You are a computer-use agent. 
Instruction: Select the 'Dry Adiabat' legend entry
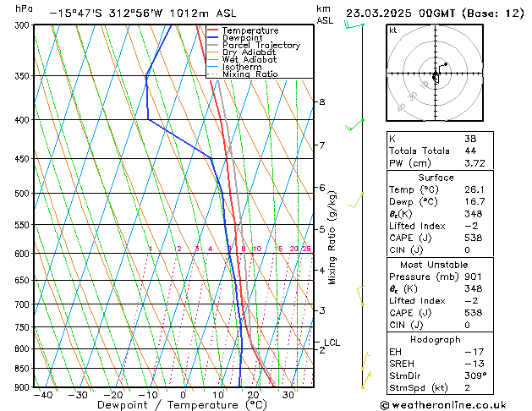(x=249, y=52)
